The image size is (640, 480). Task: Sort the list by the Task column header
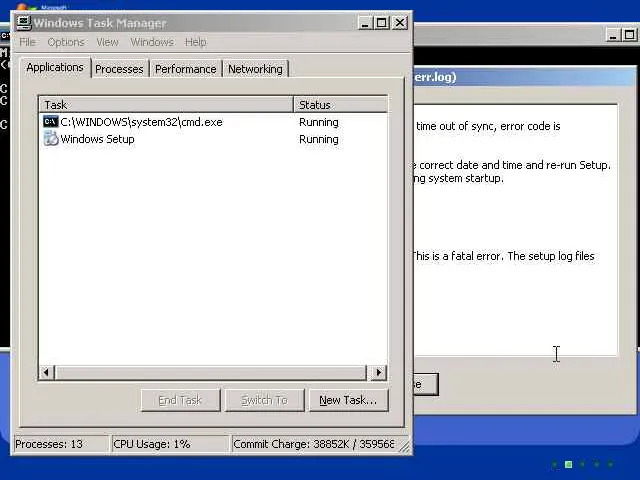[166, 105]
